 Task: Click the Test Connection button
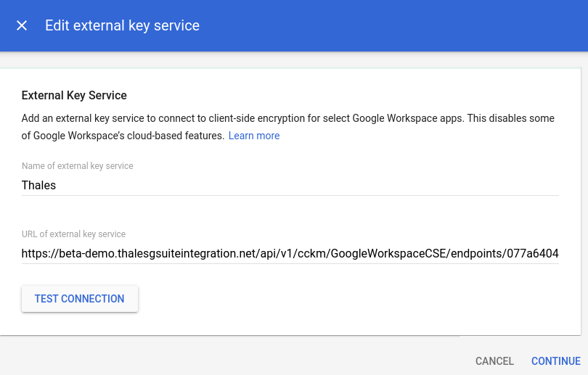tap(80, 299)
